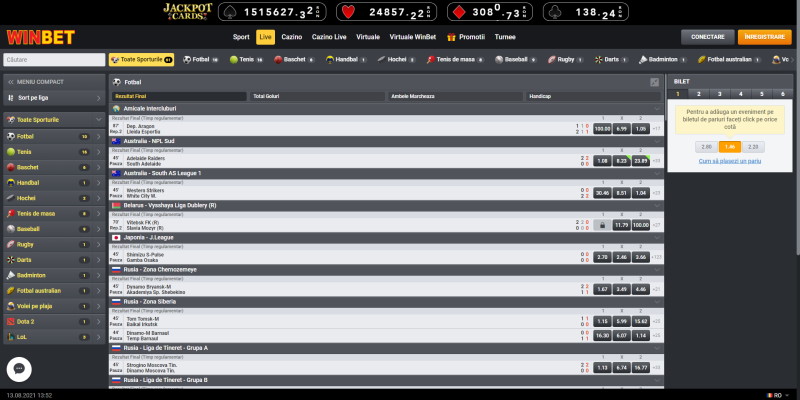800x400 pixels.
Task: Click the diamond jackpot counter
Action: tap(490, 12)
